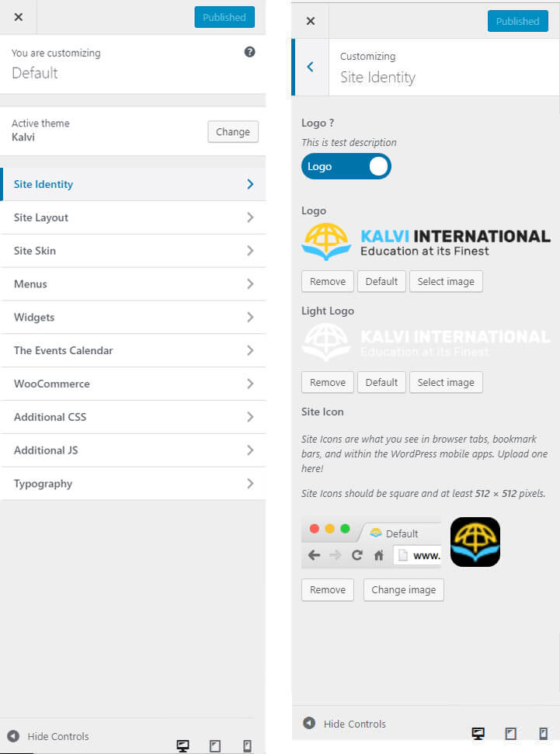Click Hide Controls text in right panel
Viewport: 560px width, 754px height.
pos(355,724)
